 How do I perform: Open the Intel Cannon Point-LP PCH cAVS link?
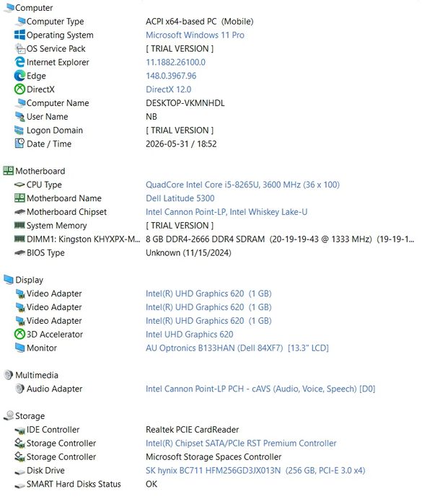[x=260, y=389]
